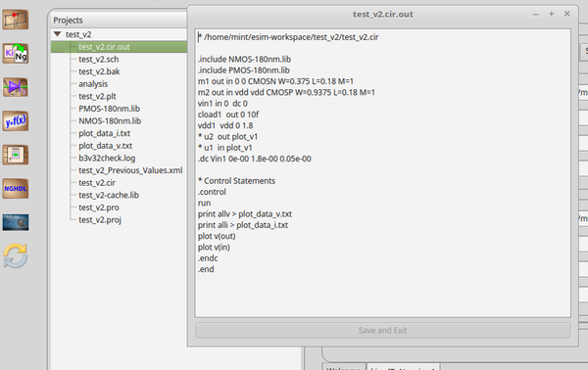Minimize the test_v2.cir.out window
Screen dimensions: 588x370
click(536, 15)
